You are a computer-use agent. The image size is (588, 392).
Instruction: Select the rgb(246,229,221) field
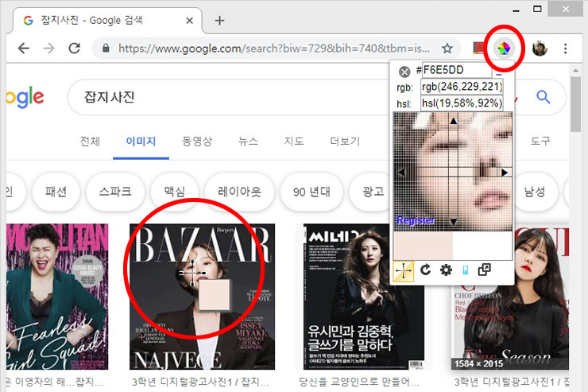(462, 87)
